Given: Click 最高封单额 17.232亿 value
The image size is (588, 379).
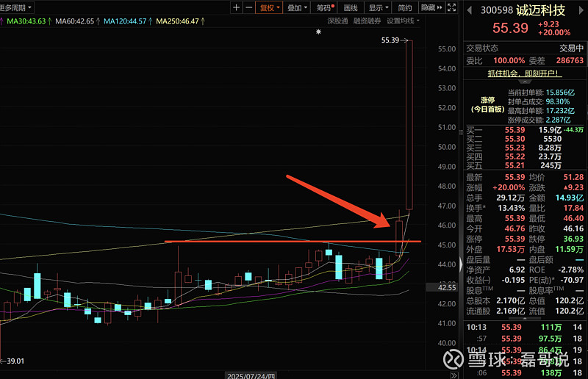Looking at the screenshot, I should (x=560, y=111).
